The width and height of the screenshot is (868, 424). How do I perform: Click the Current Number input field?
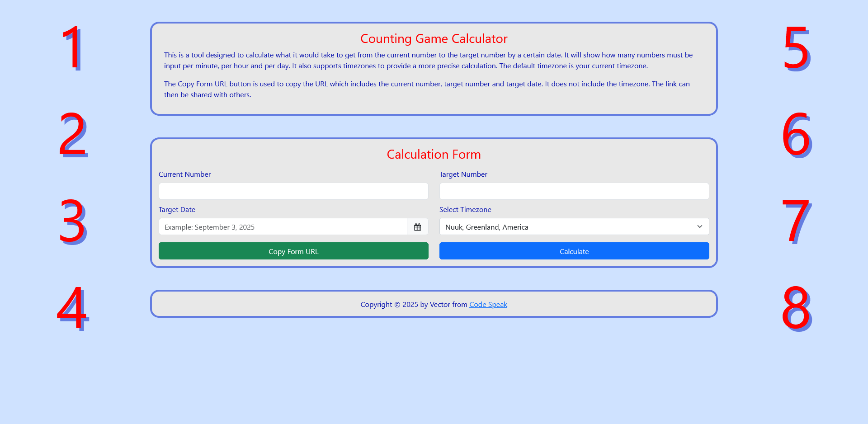tap(293, 191)
